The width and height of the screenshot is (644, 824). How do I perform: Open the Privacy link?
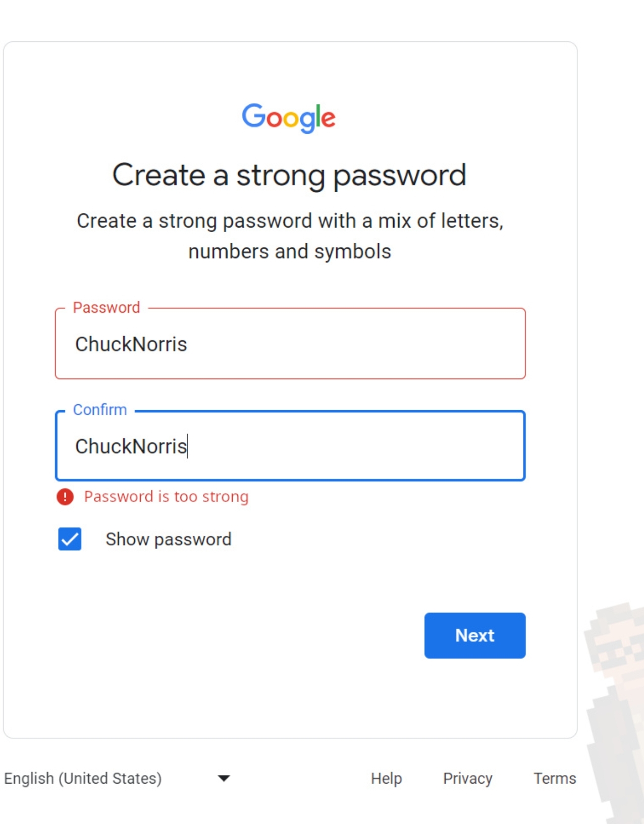[x=467, y=779]
